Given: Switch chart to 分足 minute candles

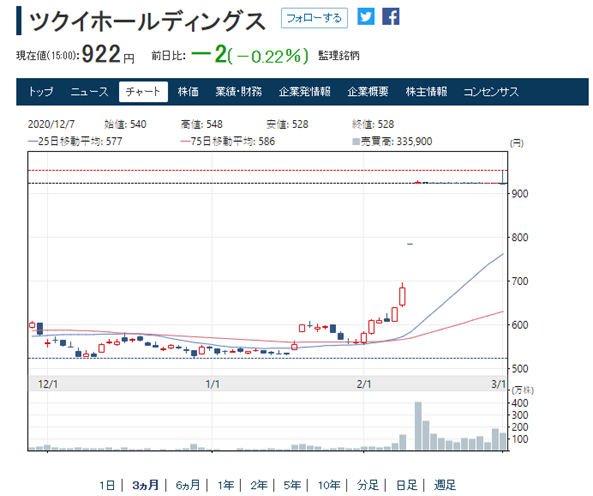Looking at the screenshot, I should [x=368, y=485].
